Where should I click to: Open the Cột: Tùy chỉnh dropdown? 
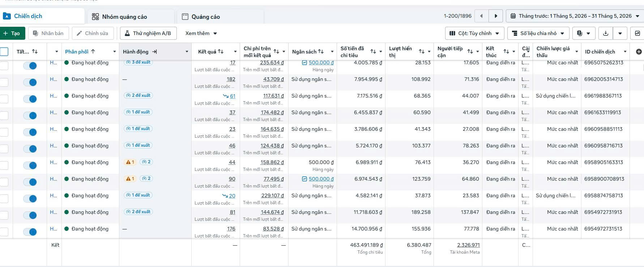tap(474, 33)
